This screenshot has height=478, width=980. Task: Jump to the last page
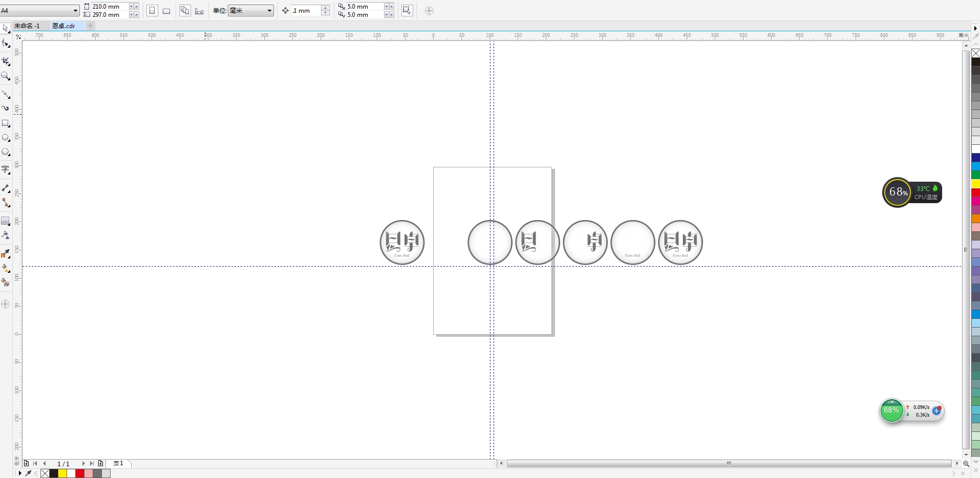[92, 463]
